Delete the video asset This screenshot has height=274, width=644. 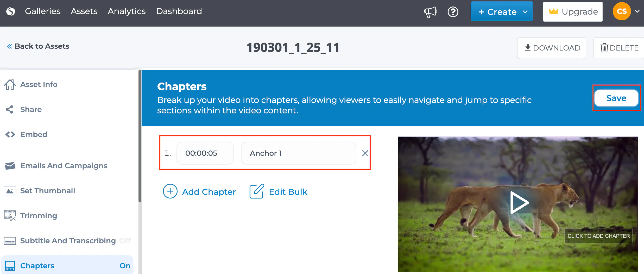619,48
